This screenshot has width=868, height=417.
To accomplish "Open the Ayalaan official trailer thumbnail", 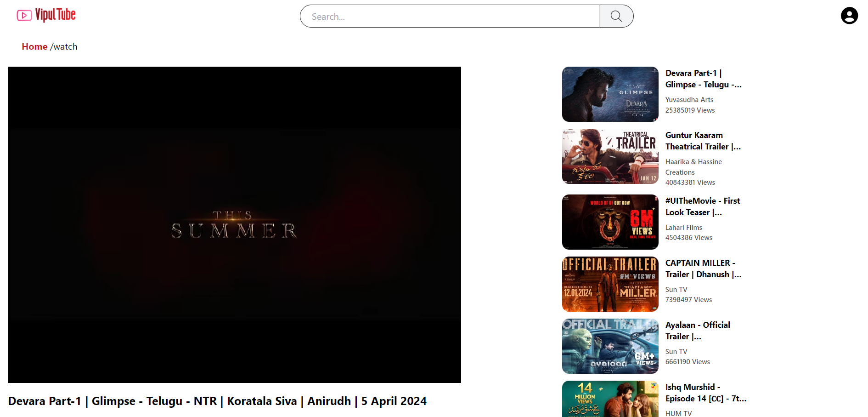I will [x=610, y=346].
